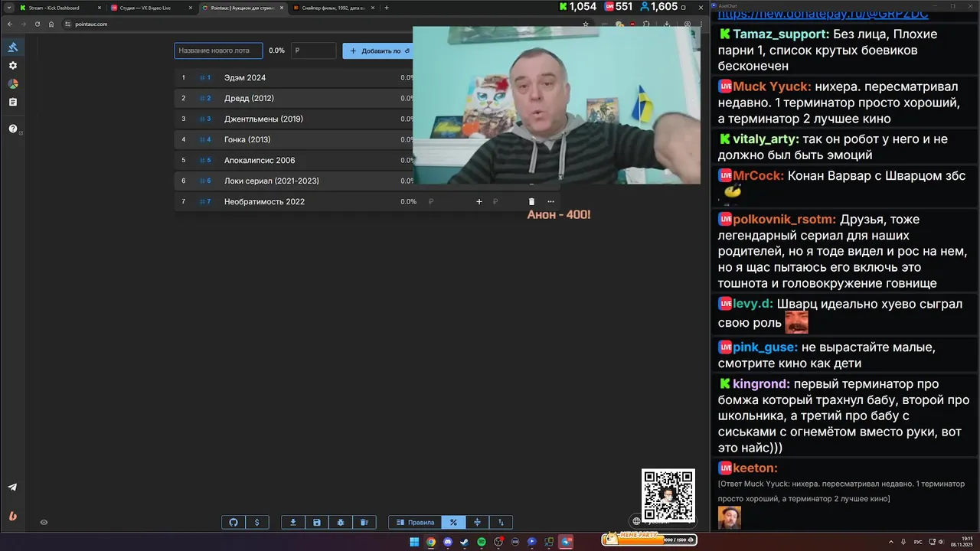The height and width of the screenshot is (551, 980).
Task: Switch to Pointauc browser tab
Action: (241, 8)
